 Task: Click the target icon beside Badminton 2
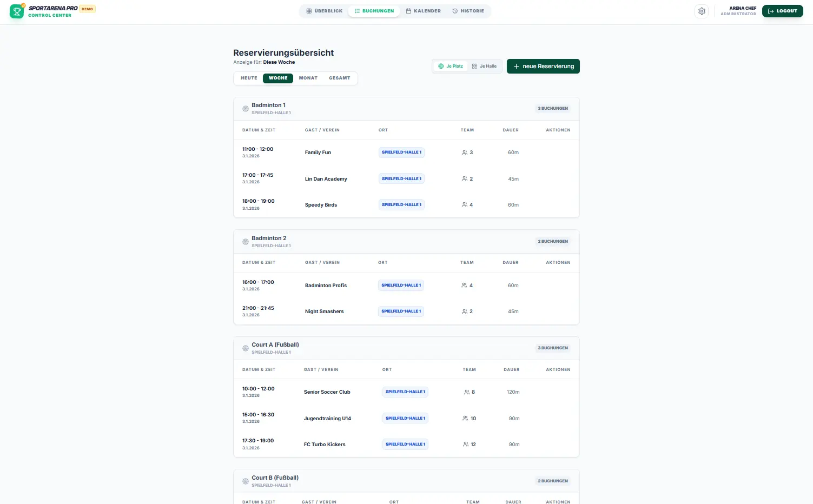pyautogui.click(x=245, y=242)
